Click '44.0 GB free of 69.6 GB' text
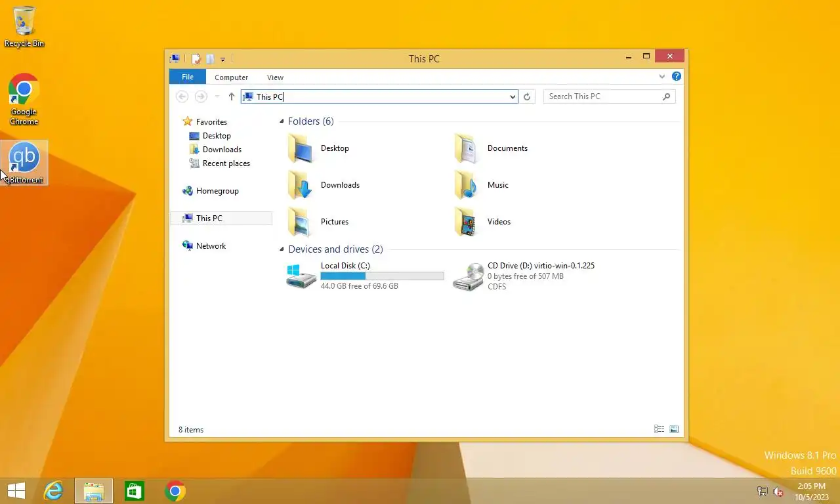Screen dimensions: 840x504 [359, 286]
